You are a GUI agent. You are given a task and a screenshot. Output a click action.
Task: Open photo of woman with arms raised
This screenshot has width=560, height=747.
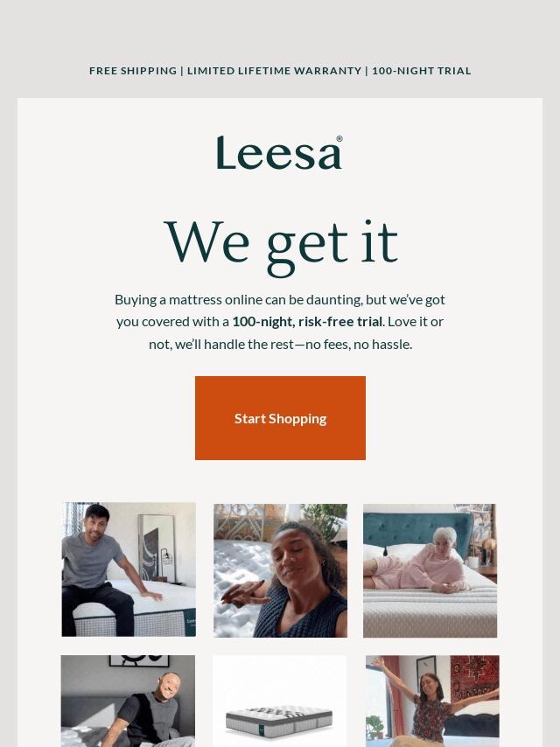(432, 701)
